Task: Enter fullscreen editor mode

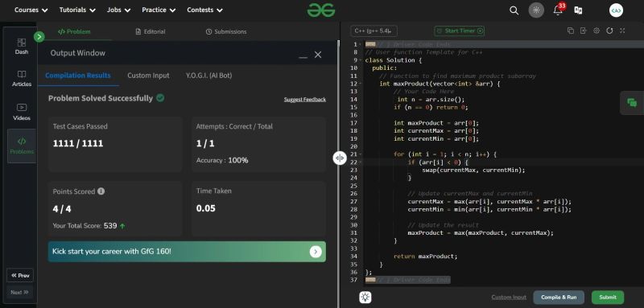Action: tap(622, 31)
